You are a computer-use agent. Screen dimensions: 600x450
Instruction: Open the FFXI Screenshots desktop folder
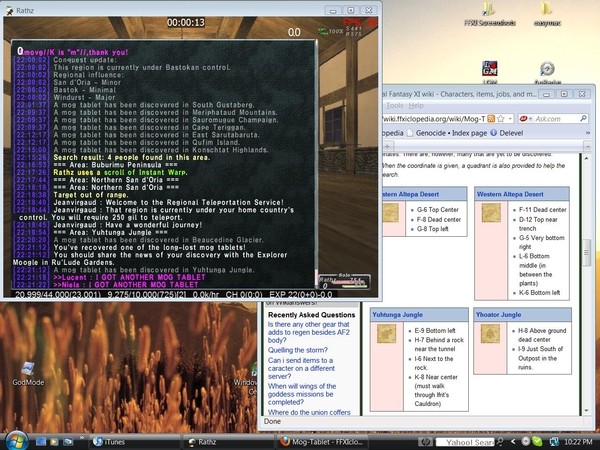(x=489, y=14)
